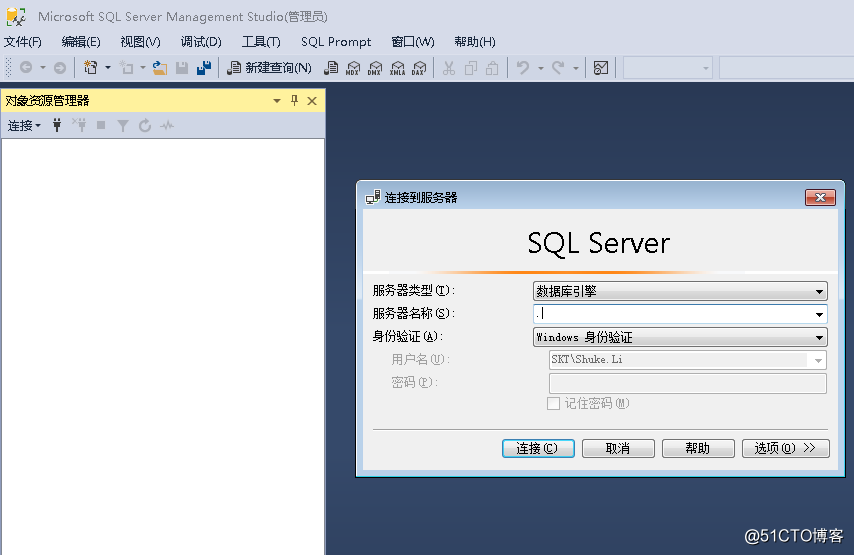Click the empty Object Explorer tree area
Image resolution: width=854 pixels, height=555 pixels.
(163, 346)
